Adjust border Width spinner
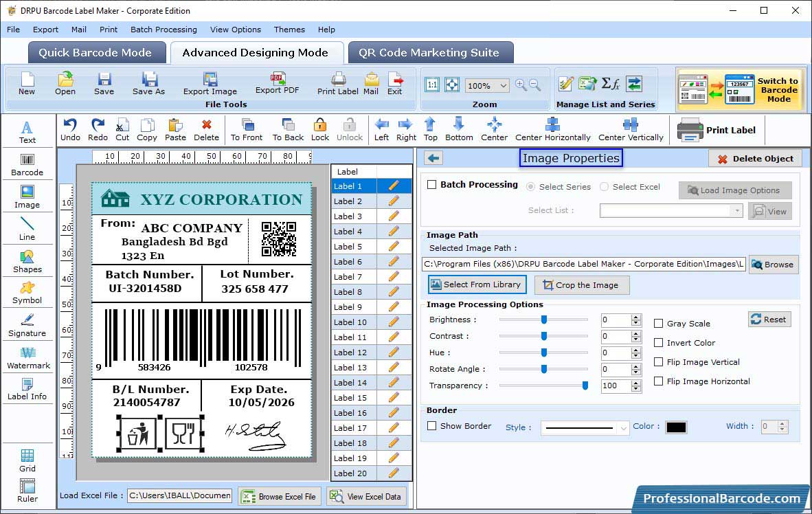Viewport: 812px width, 514px height. (782, 427)
